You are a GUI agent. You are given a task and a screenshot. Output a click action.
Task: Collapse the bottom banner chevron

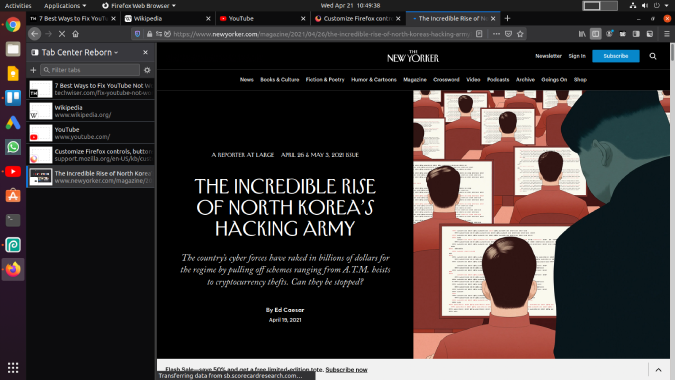click(x=658, y=370)
